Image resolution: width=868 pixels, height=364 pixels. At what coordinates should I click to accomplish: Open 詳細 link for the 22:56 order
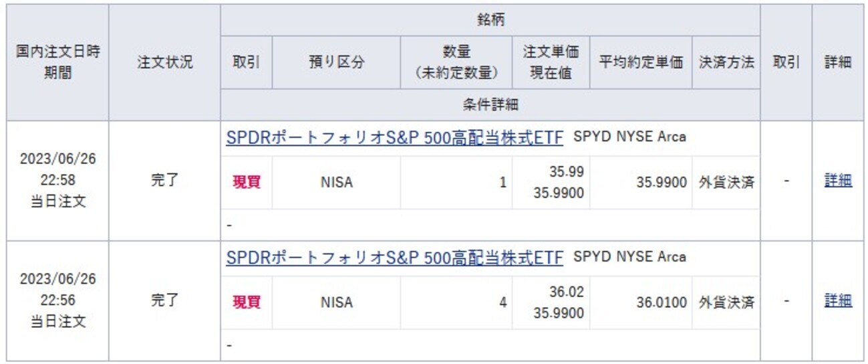[838, 301]
